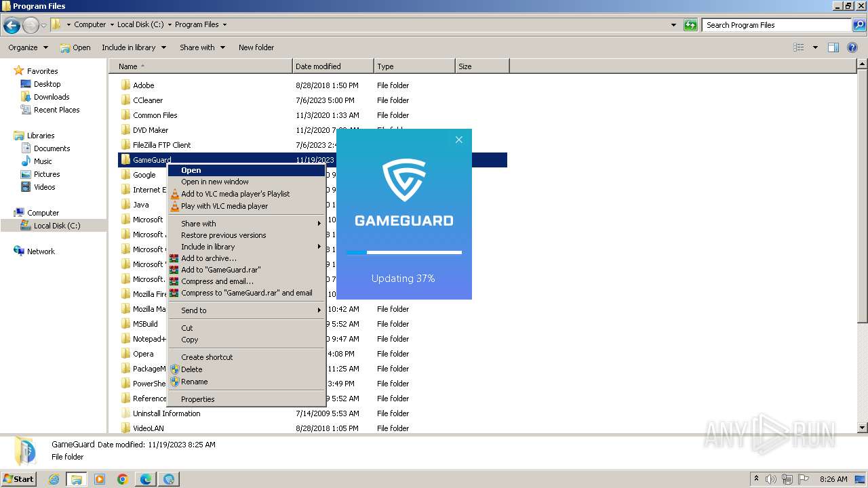The image size is (868, 488).
Task: Click the Open toolbar button
Action: pos(75,47)
